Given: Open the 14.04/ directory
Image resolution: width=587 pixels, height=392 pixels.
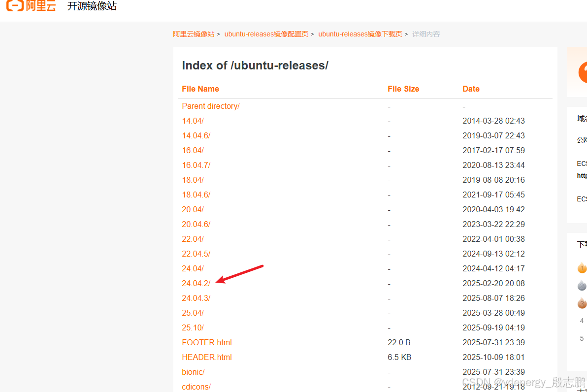Looking at the screenshot, I should pyautogui.click(x=193, y=121).
